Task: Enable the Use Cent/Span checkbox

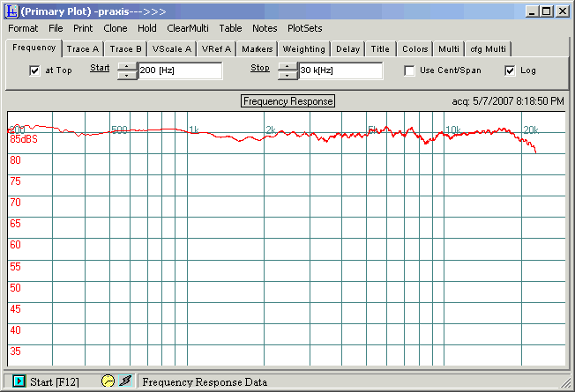Action: click(410, 70)
